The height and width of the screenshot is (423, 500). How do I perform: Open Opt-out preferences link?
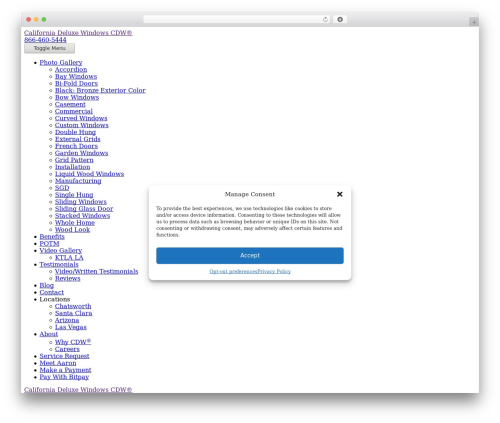233,271
